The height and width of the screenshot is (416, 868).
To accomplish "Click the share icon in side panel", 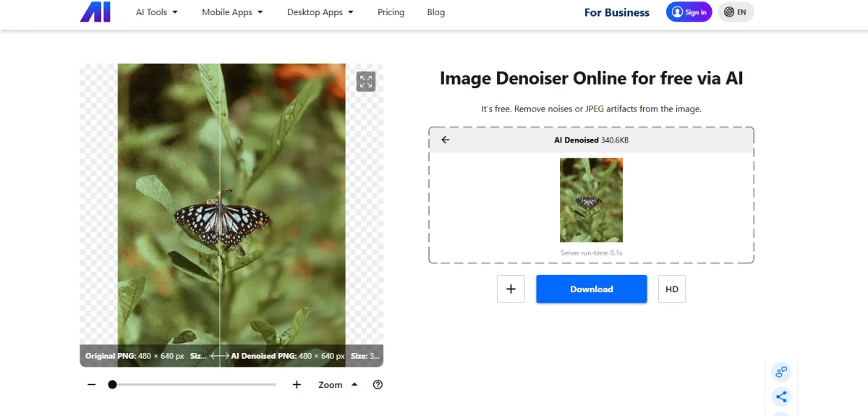I will pos(781,396).
